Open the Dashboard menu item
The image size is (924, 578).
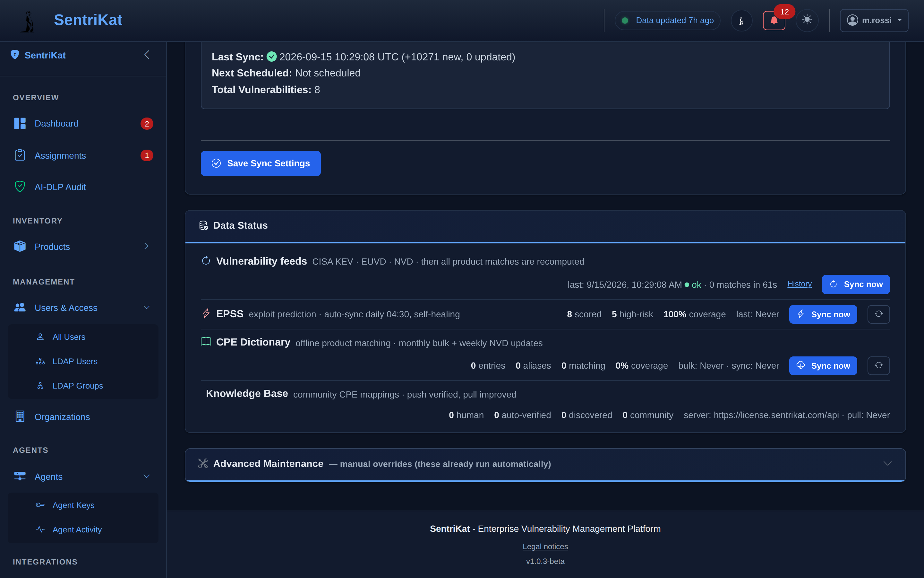(x=83, y=124)
